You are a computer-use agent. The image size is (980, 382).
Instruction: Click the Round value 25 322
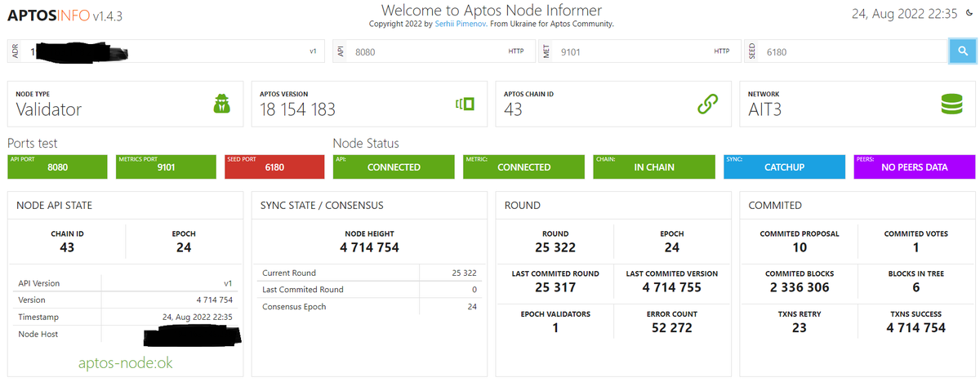(x=555, y=247)
